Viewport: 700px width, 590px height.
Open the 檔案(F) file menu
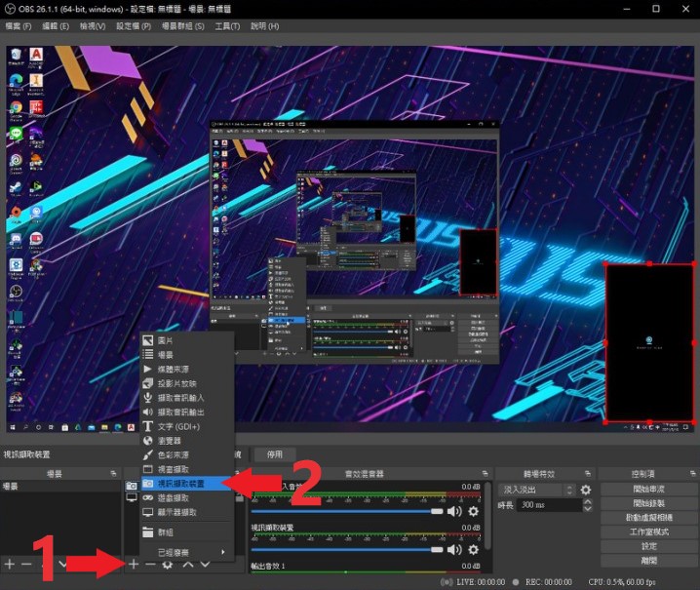point(19,26)
